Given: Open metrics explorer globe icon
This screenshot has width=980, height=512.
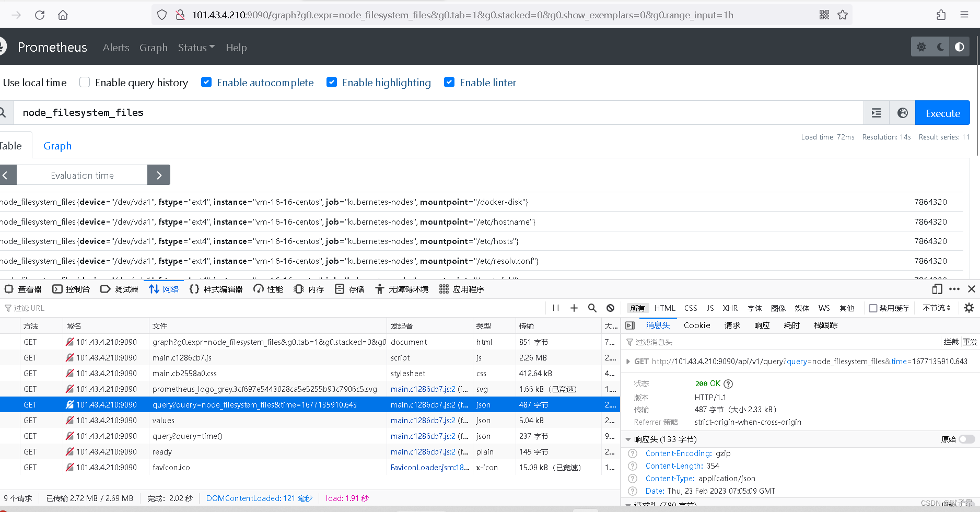Looking at the screenshot, I should (x=903, y=113).
